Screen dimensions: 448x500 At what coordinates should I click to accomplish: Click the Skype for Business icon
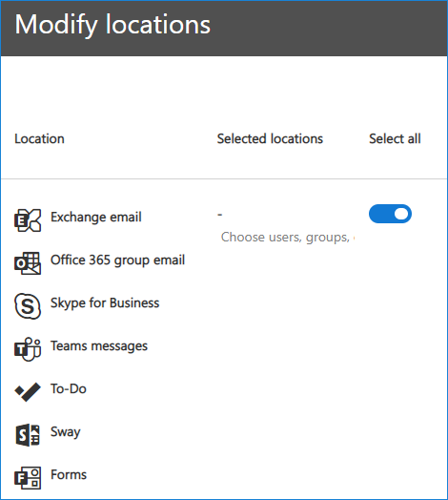[x=28, y=306]
